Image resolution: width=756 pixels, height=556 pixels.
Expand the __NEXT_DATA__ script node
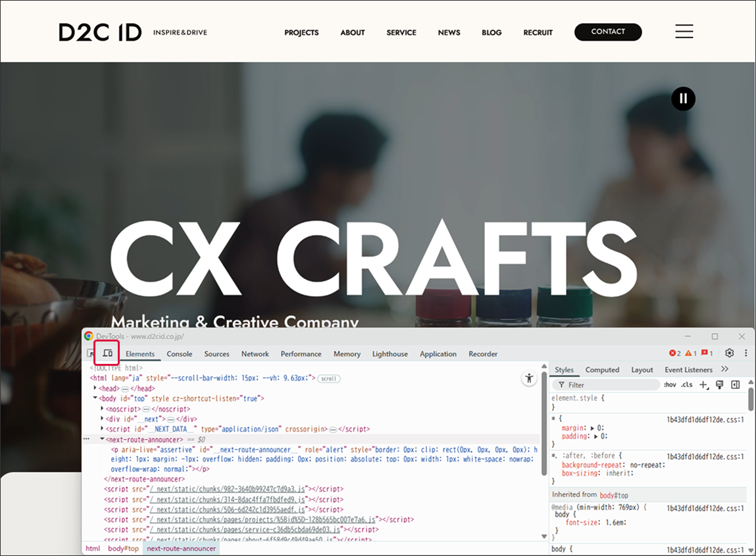[x=102, y=428]
